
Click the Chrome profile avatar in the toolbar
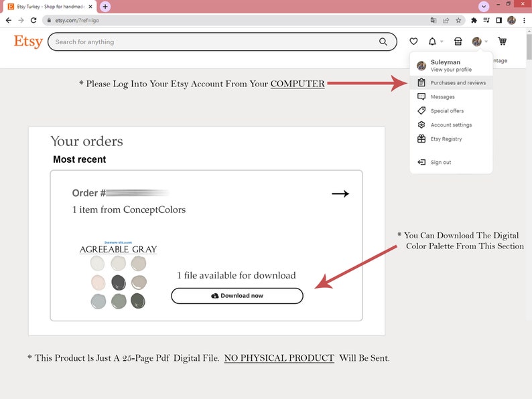[511, 20]
